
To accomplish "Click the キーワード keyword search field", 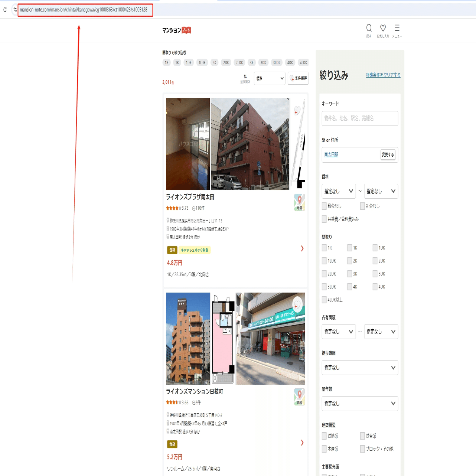I will coord(360,118).
